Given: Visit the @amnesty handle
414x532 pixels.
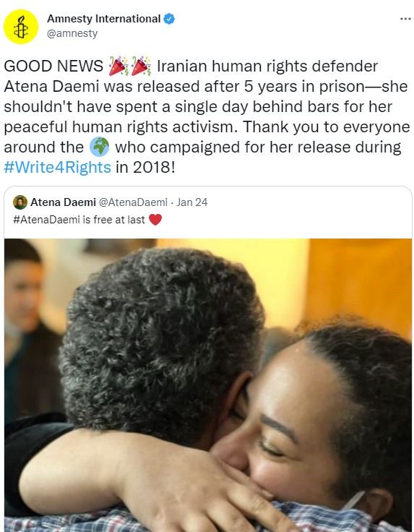Looking at the screenshot, I should pyautogui.click(x=72, y=33).
